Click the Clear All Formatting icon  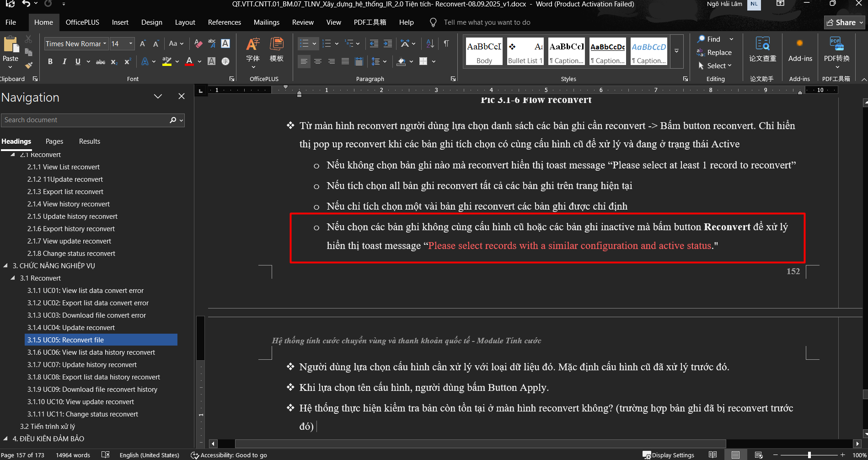(198, 44)
